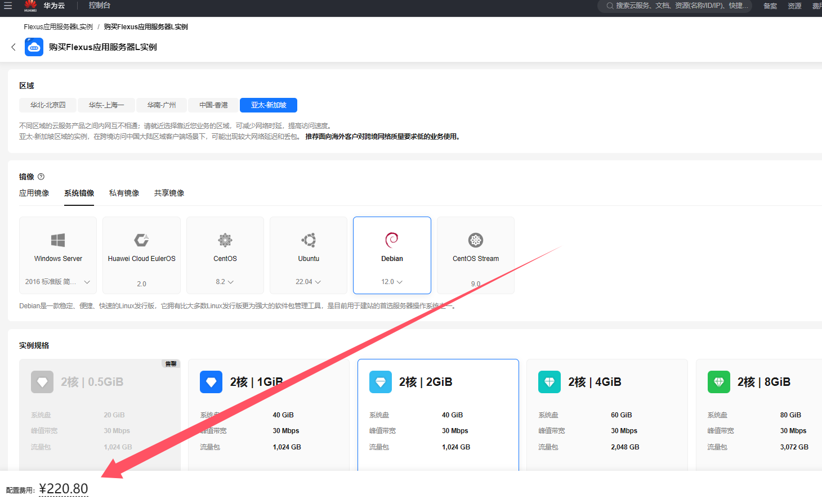The width and height of the screenshot is (822, 504).
Task: Select CentOS Stream 9.0 image card
Action: pos(476,255)
